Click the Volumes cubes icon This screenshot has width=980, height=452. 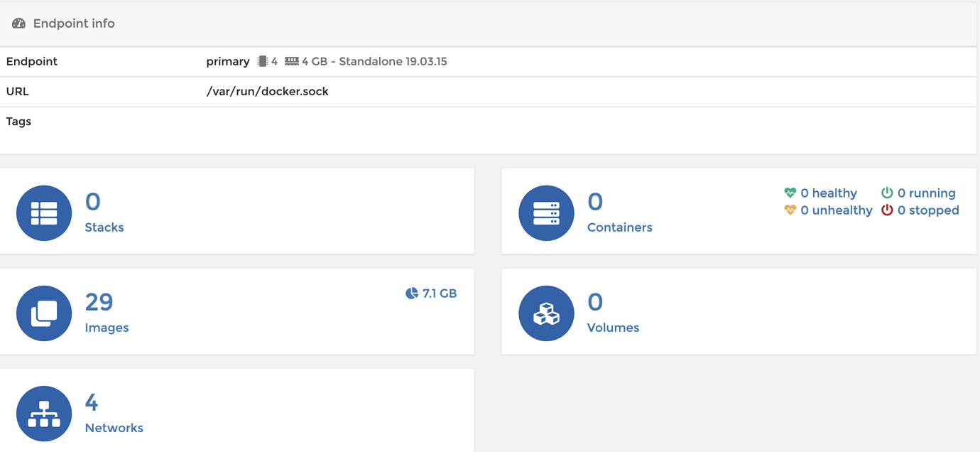coord(546,313)
